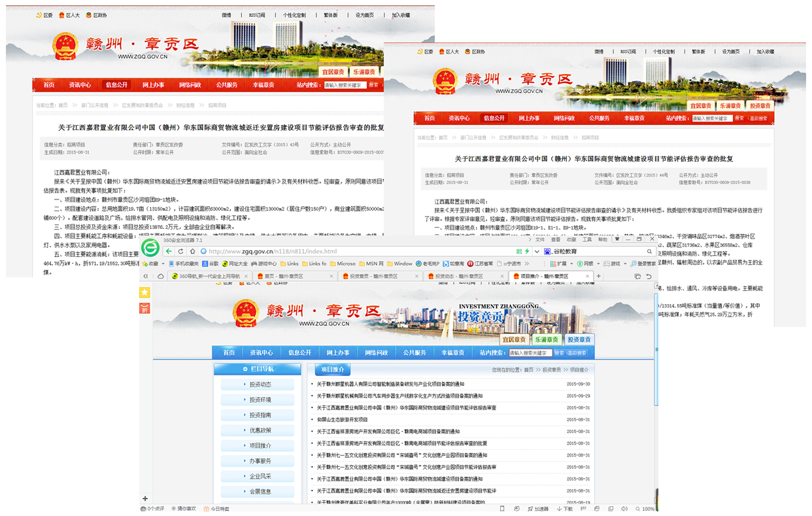Expand the 谷粒教育 search box dropdown arrow

pyautogui.click(x=537, y=252)
